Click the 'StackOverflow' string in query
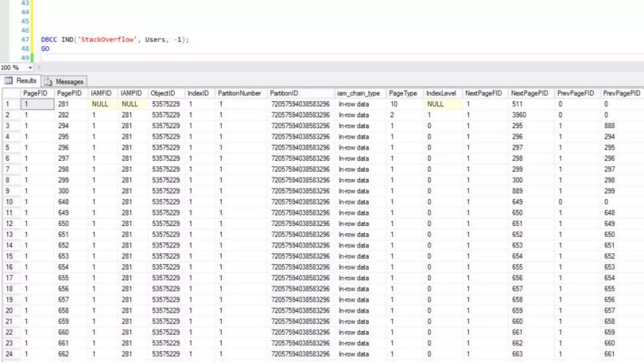Screen dimensions: 644x362 click(x=108, y=40)
